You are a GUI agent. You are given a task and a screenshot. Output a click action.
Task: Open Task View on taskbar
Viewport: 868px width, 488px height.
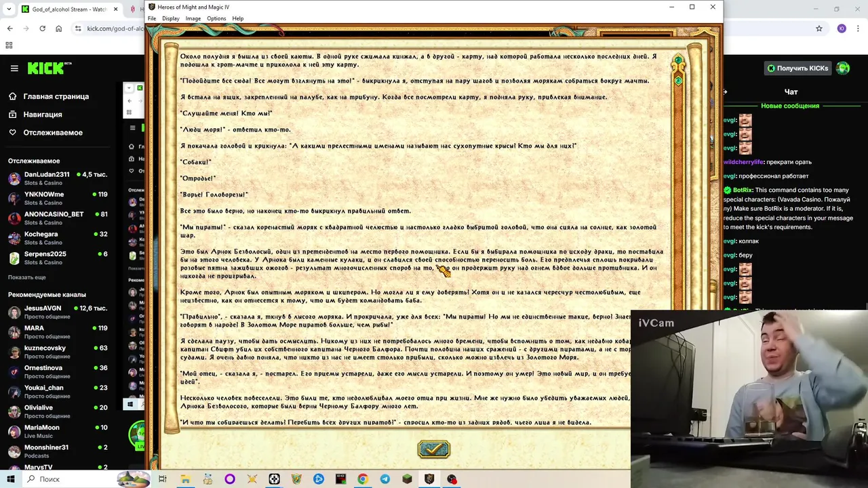coord(163,479)
